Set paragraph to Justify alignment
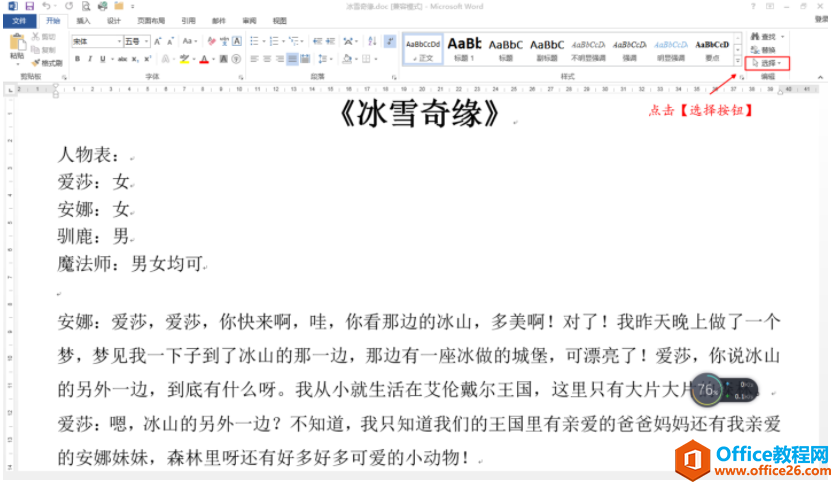This screenshot has height=488, width=838. 292,59
